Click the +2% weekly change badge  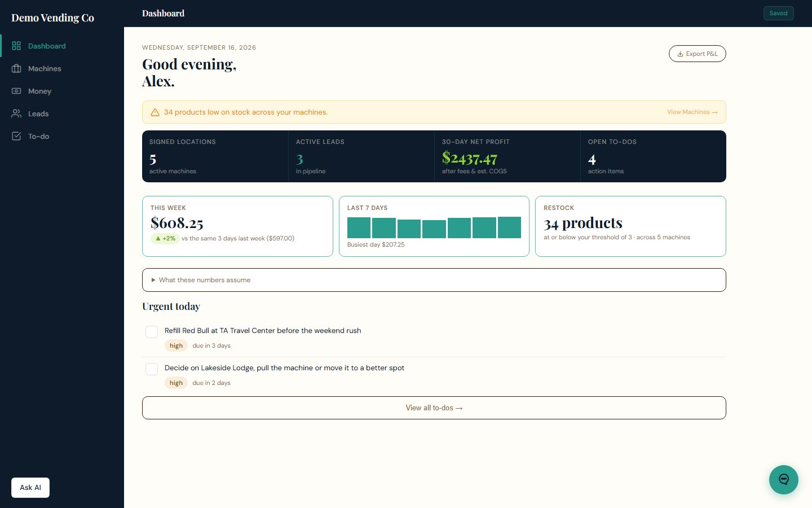click(165, 239)
